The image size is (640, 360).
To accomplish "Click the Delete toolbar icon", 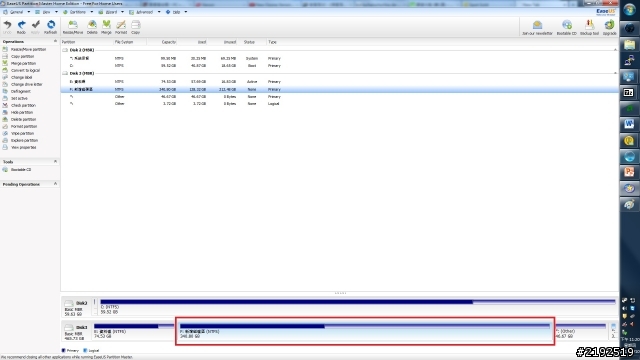I will tap(92, 25).
